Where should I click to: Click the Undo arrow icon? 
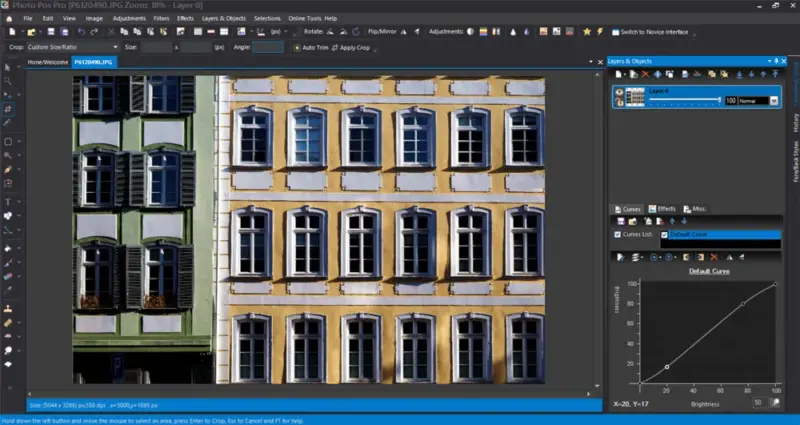point(82,32)
